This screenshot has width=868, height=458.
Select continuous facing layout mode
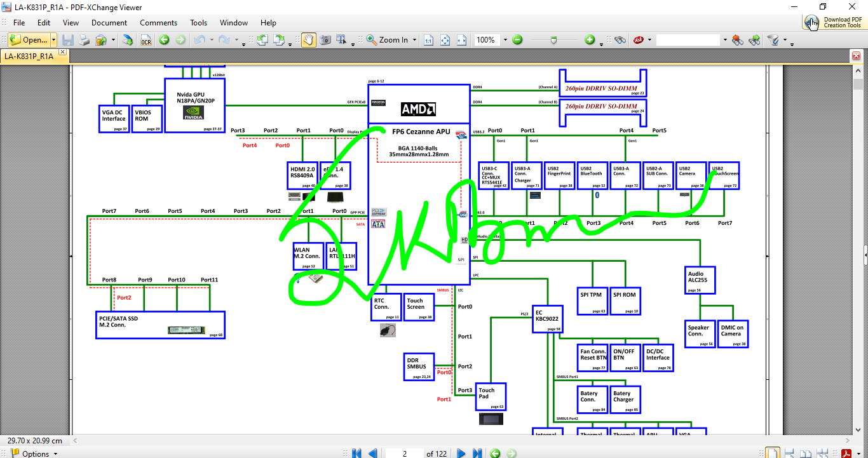pos(822,453)
